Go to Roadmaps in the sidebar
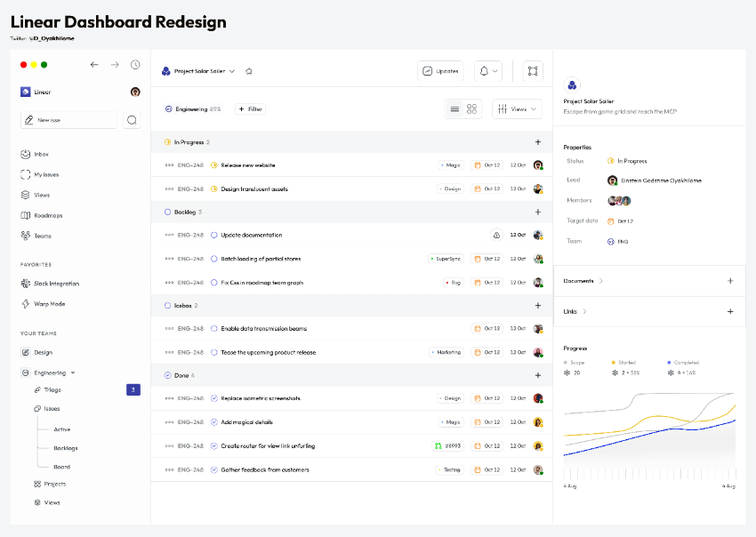 (47, 215)
